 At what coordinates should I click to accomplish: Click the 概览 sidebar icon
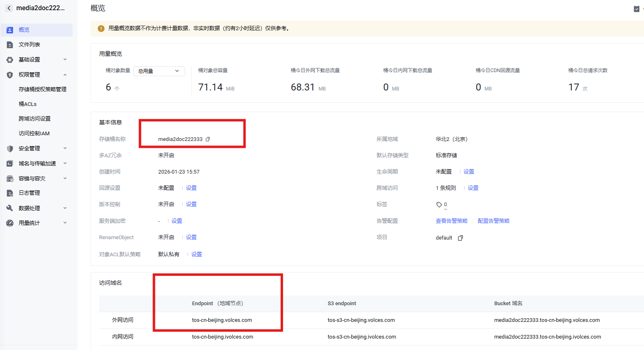tap(10, 30)
